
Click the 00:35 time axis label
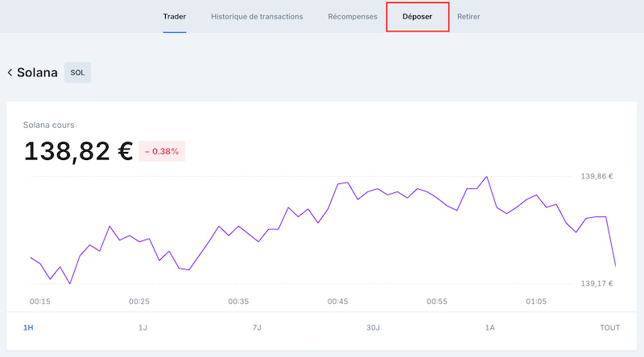[238, 302]
